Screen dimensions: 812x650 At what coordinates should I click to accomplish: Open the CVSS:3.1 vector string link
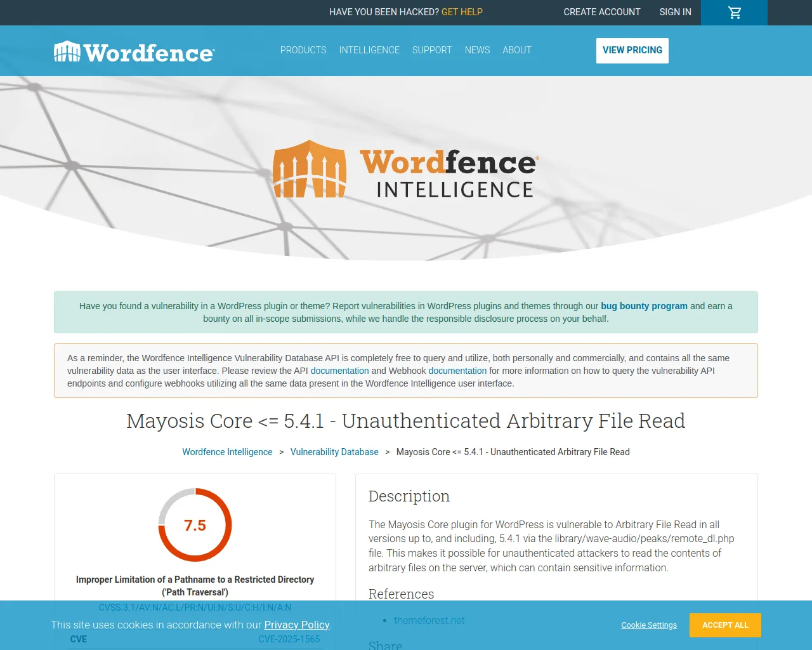195,607
